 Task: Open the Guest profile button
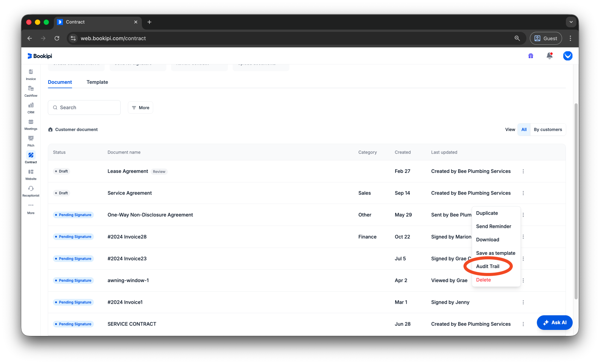[545, 38]
